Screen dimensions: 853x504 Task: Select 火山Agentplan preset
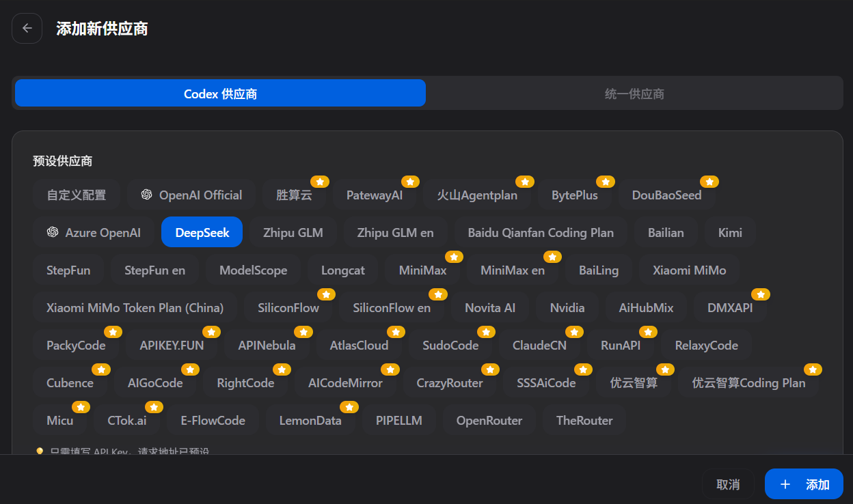(477, 195)
